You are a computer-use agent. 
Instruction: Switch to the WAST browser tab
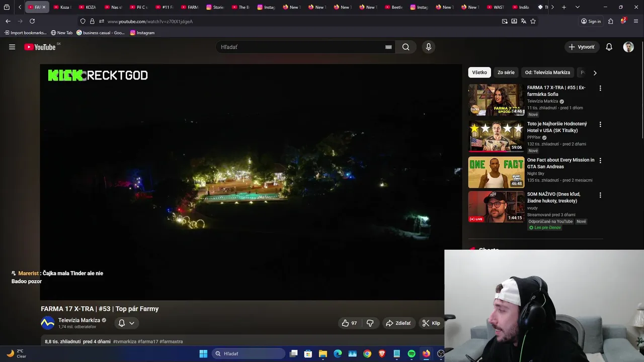point(496,7)
